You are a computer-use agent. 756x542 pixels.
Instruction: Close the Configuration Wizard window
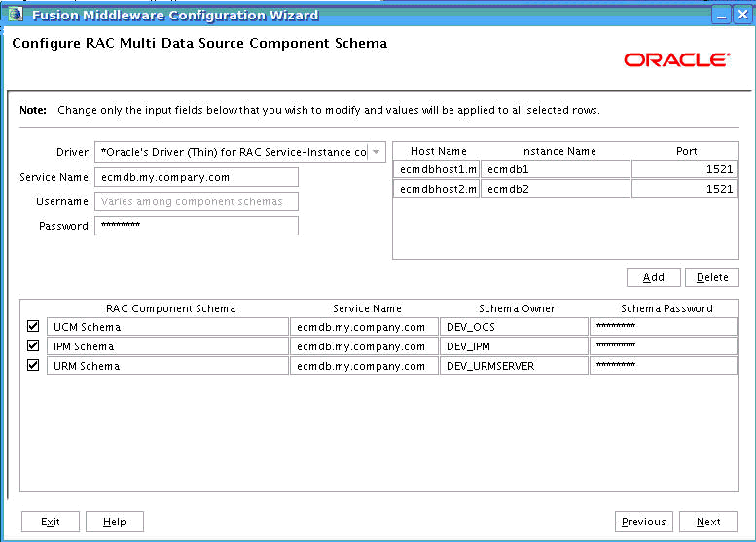[742, 15]
